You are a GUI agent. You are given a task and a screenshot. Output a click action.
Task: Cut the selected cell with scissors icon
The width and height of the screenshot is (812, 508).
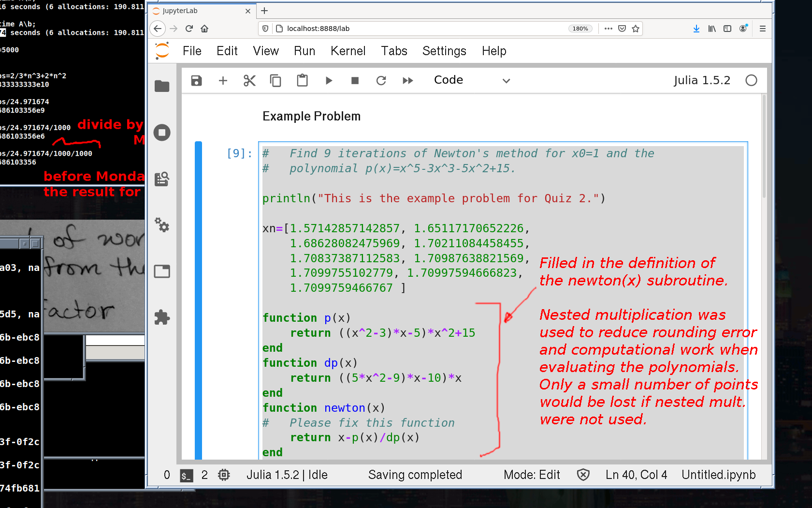[x=249, y=80]
